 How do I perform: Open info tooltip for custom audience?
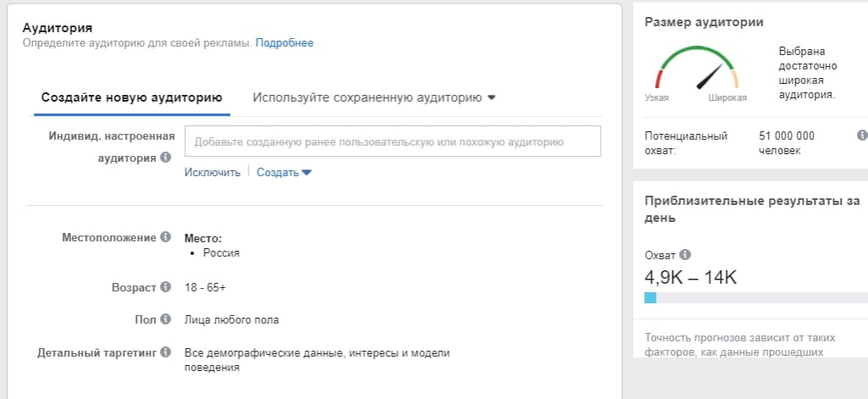point(165,158)
